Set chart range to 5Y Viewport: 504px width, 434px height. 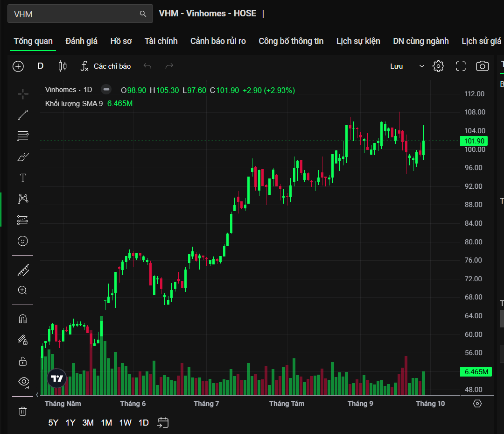click(x=53, y=423)
